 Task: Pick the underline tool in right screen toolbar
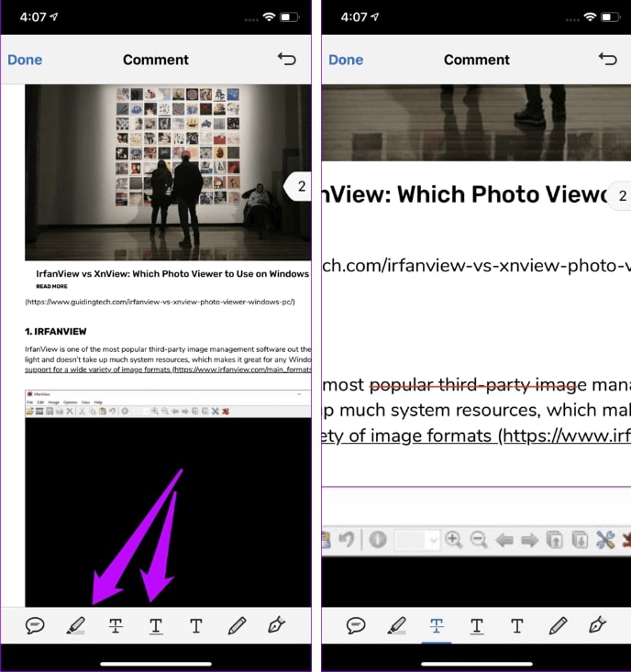point(477,626)
